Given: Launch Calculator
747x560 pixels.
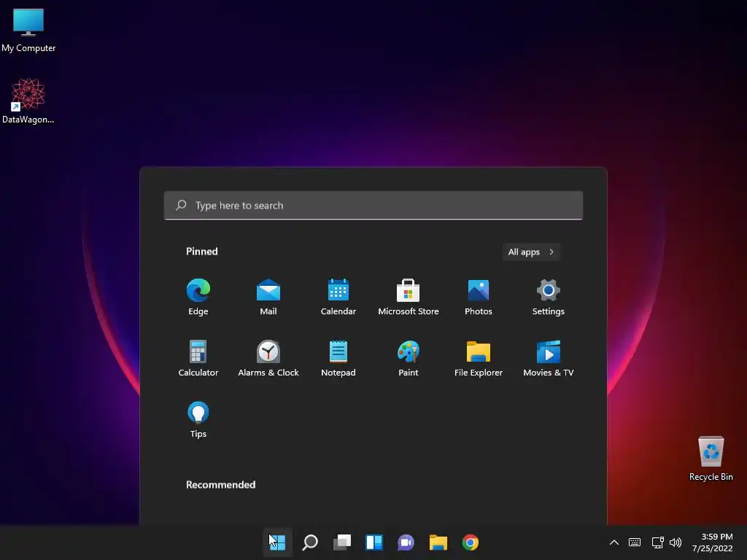Looking at the screenshot, I should click(x=198, y=359).
